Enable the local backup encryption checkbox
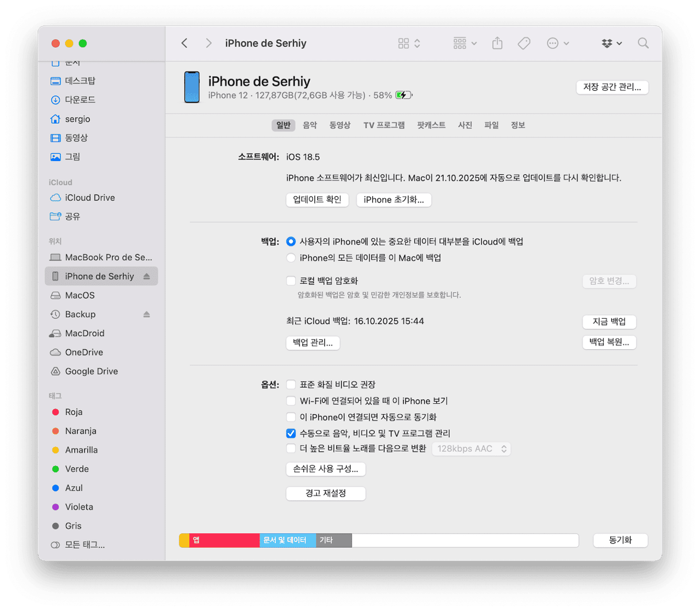700x611 pixels. click(x=291, y=281)
